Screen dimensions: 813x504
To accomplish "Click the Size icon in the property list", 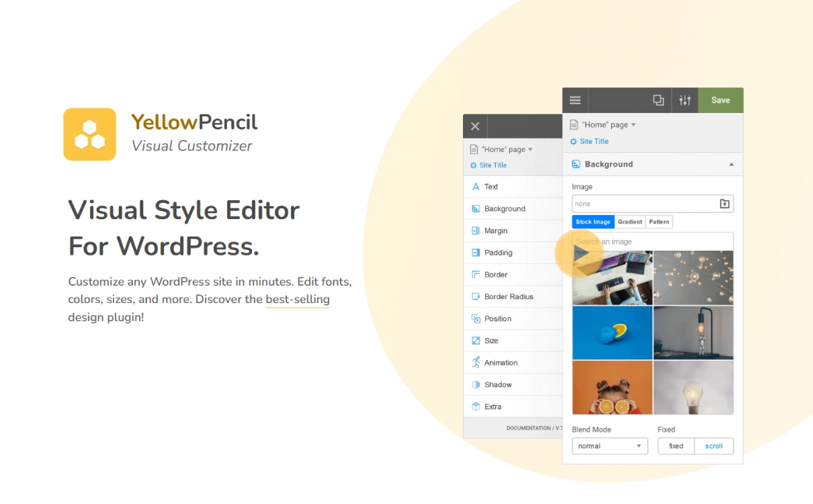I will pyautogui.click(x=476, y=341).
